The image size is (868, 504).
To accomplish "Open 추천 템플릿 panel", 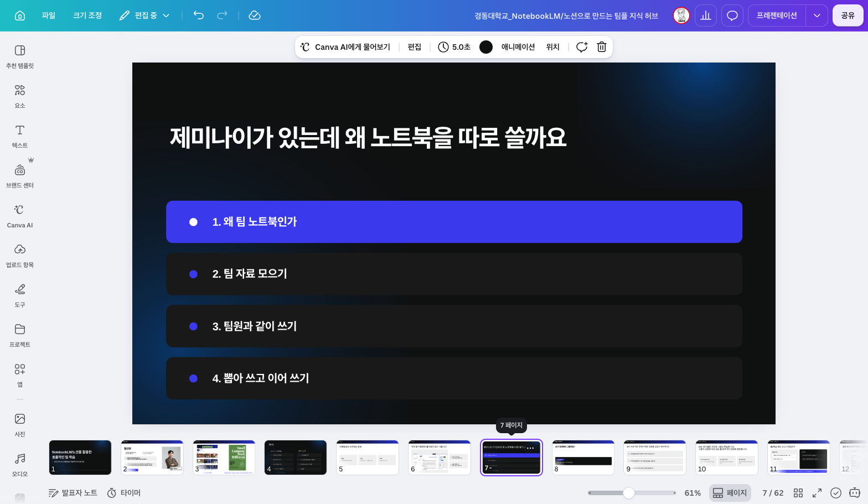I will pos(20,57).
